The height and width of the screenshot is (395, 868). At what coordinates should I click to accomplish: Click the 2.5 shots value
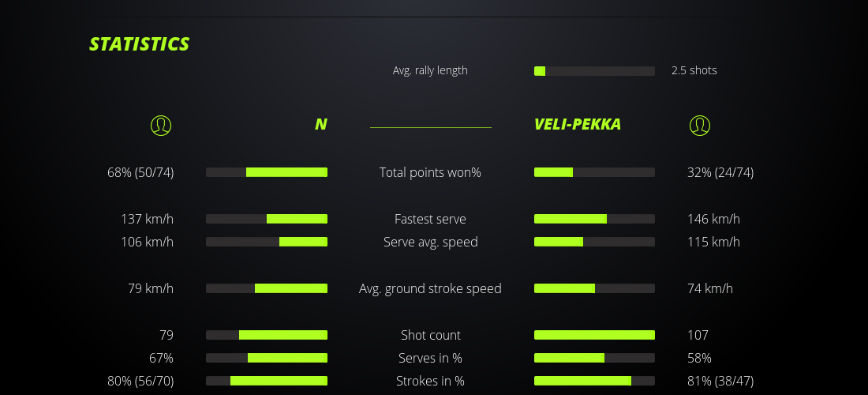(694, 70)
